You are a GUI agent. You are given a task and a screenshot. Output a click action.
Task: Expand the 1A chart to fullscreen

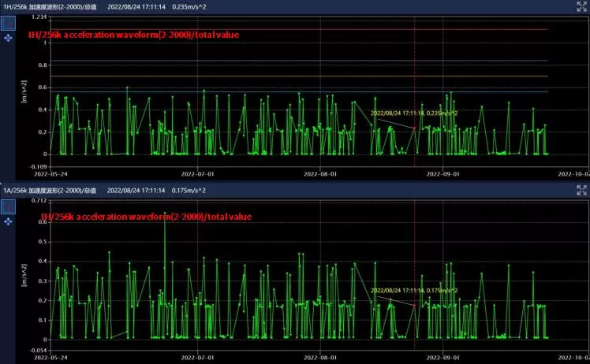pos(581,190)
